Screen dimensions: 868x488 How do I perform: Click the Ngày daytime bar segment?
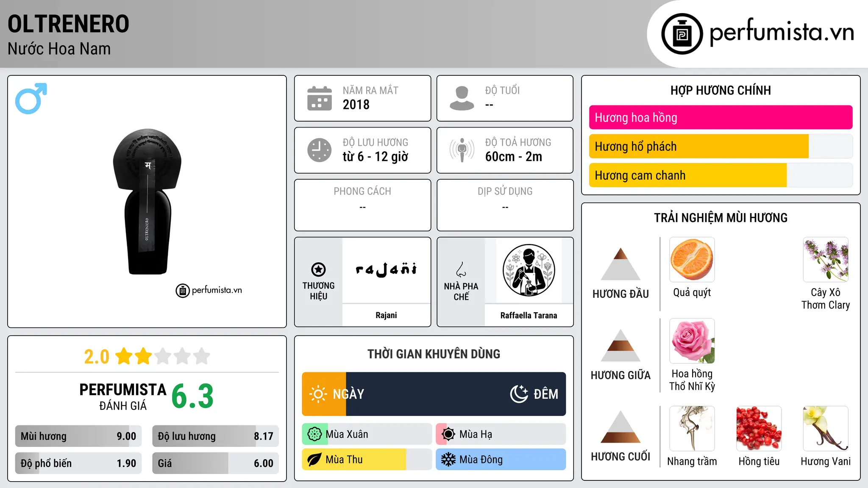tap(324, 394)
